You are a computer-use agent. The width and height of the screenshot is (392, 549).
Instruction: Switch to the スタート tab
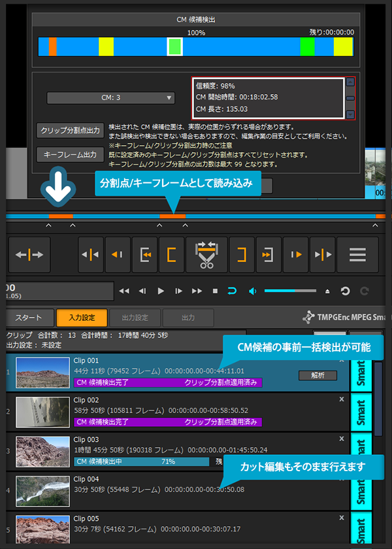(30, 318)
